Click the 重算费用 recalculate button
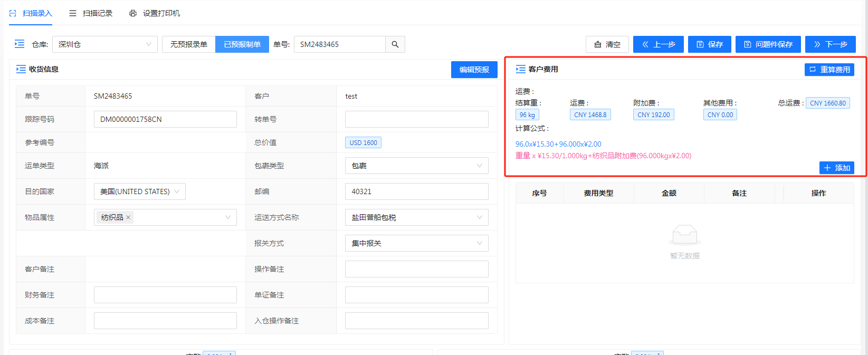This screenshot has width=868, height=355. coord(829,70)
